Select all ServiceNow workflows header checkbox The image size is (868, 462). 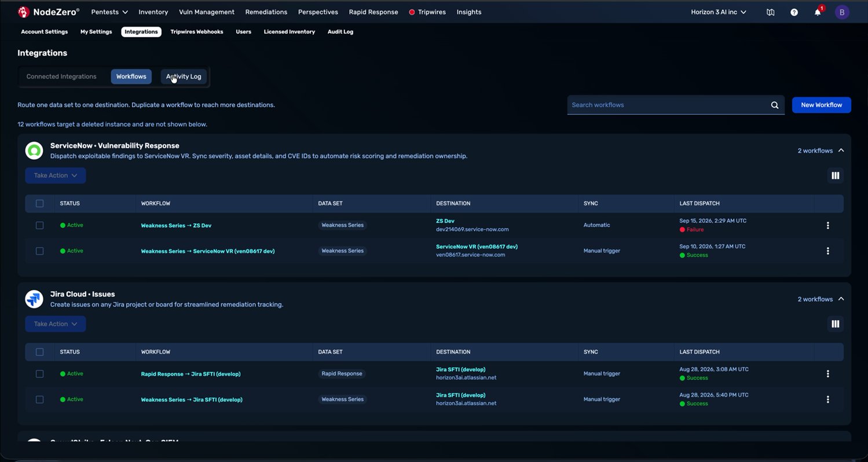click(x=39, y=203)
